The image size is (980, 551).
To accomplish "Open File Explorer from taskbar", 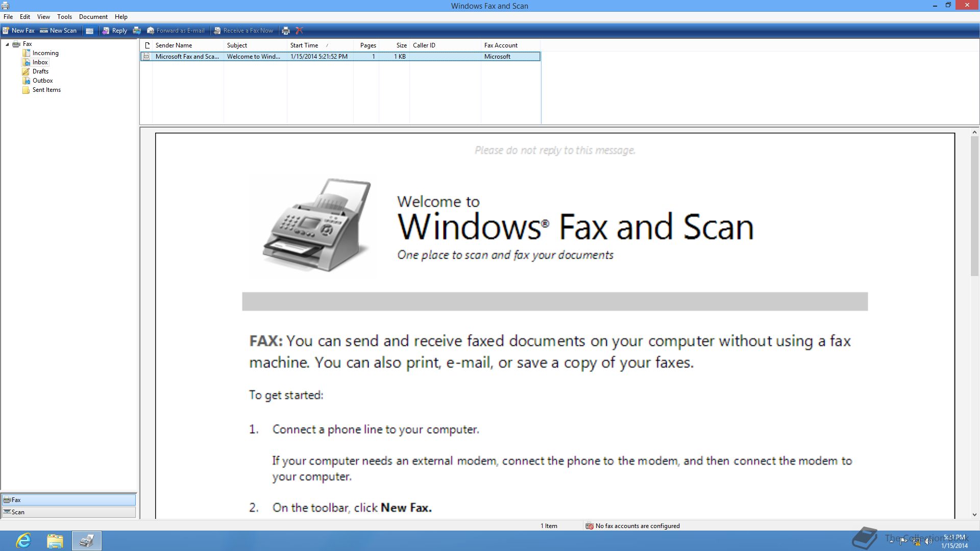I will tap(55, 541).
